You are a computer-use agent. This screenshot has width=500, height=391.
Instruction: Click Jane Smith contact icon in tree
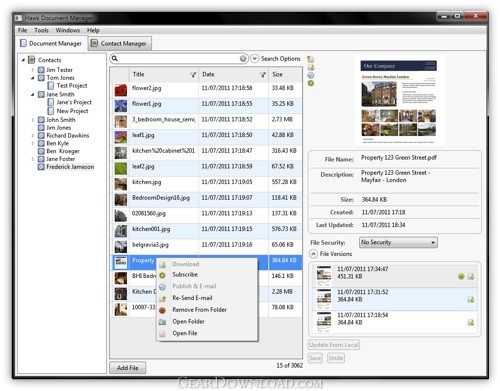(x=41, y=94)
